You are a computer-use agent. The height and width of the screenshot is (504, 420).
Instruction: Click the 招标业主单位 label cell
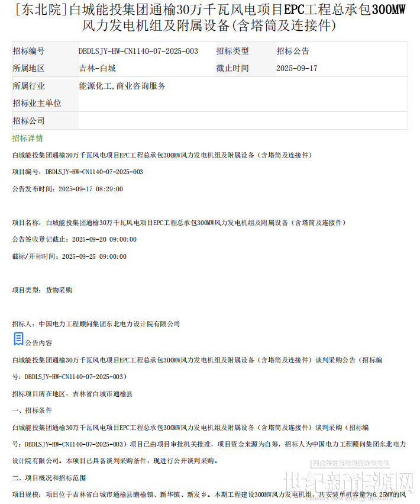(x=37, y=103)
